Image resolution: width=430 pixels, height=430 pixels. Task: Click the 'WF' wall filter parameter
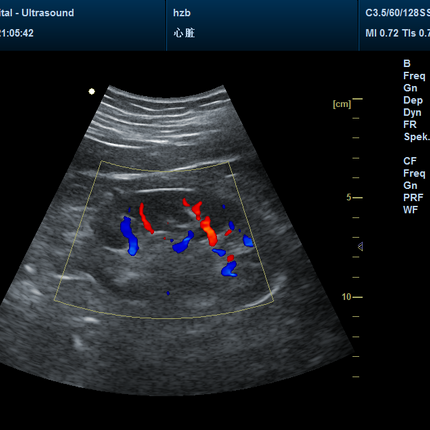coord(410,210)
